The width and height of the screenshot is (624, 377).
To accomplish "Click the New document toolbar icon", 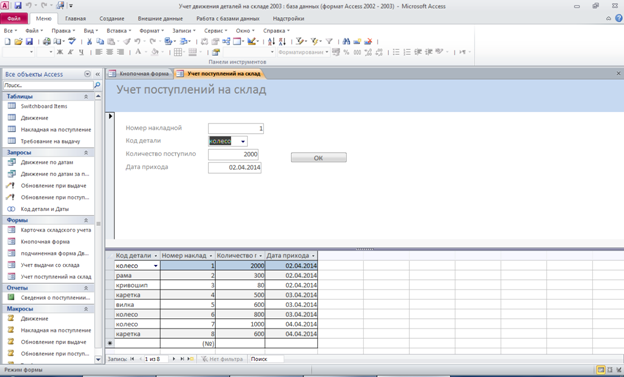I will point(7,41).
